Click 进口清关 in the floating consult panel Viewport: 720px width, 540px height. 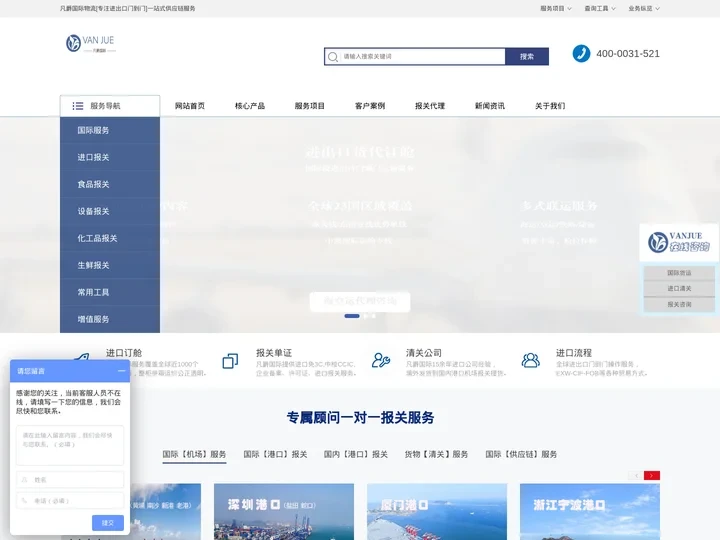[x=679, y=288]
